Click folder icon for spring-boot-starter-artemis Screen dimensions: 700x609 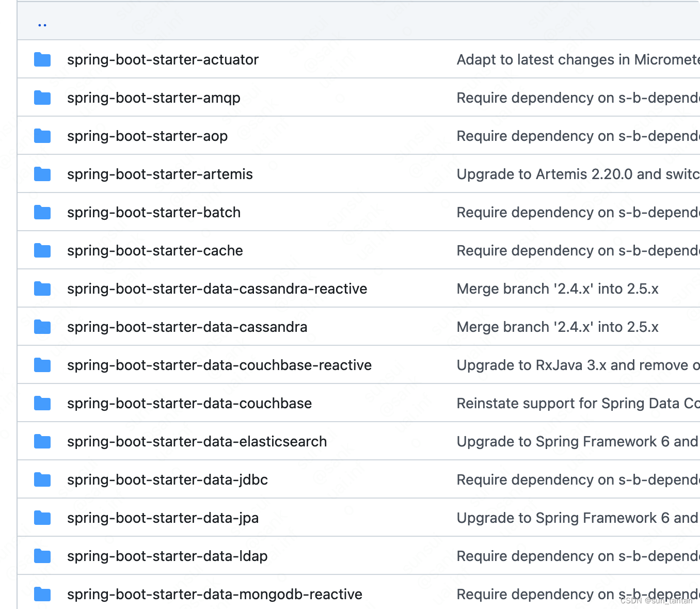pyautogui.click(x=42, y=174)
